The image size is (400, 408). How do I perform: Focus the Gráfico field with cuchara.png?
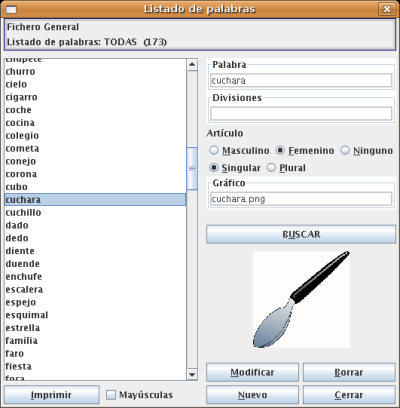[x=301, y=199]
